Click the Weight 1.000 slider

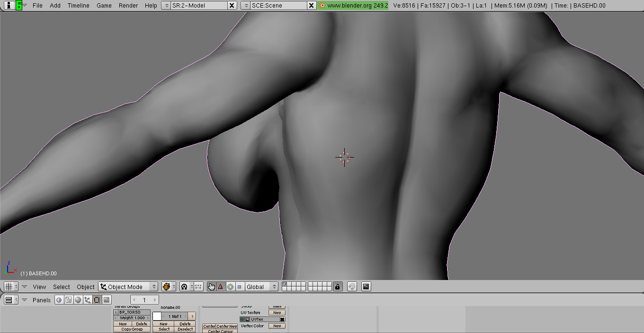point(132,318)
